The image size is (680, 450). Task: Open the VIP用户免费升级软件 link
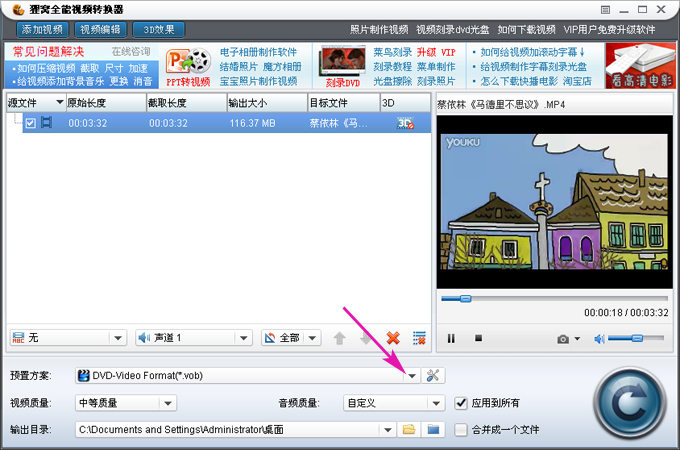609,29
